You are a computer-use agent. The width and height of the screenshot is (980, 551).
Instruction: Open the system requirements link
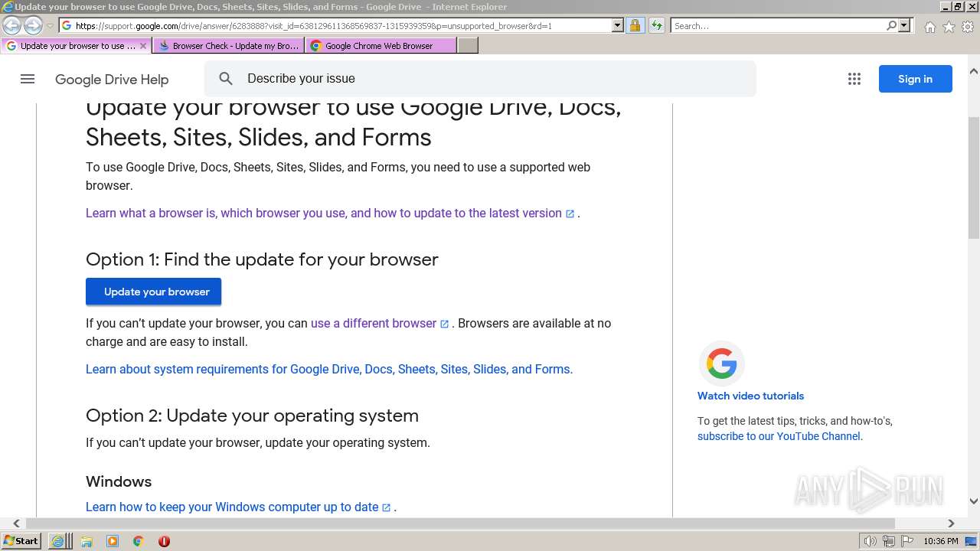click(329, 369)
